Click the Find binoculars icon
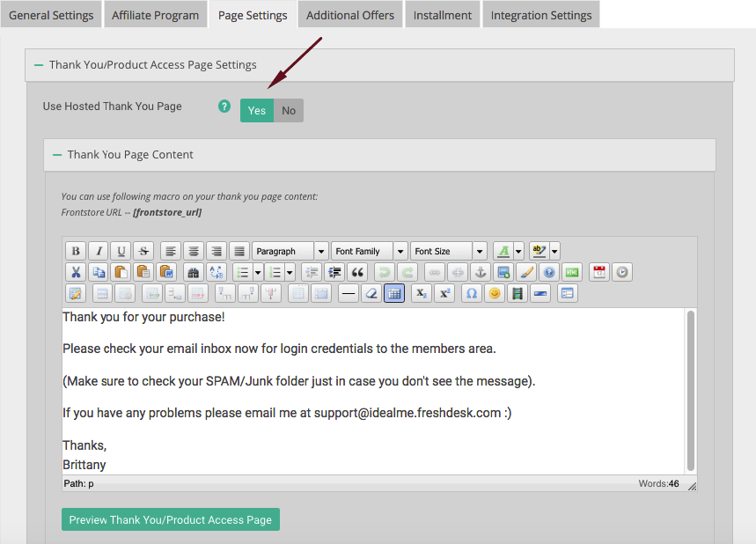 (194, 273)
